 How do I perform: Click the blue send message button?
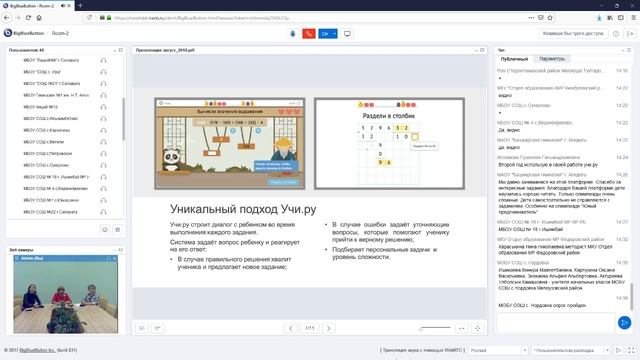coord(624,322)
